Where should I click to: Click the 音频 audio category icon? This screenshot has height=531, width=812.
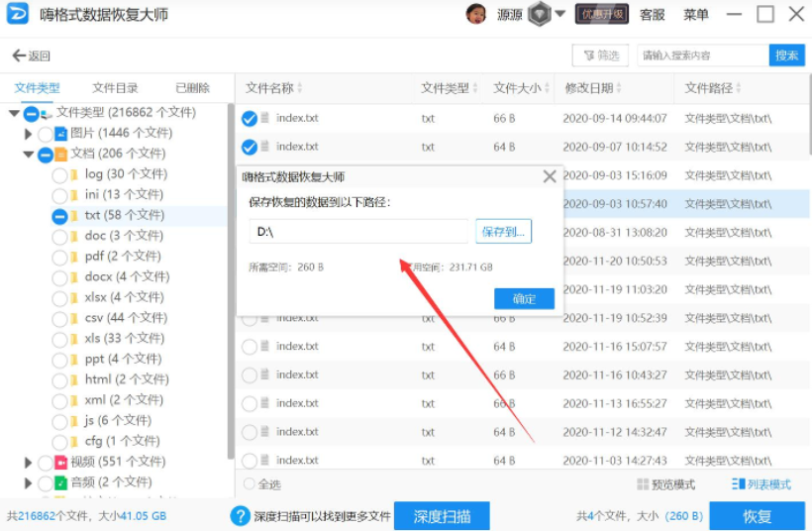61,482
